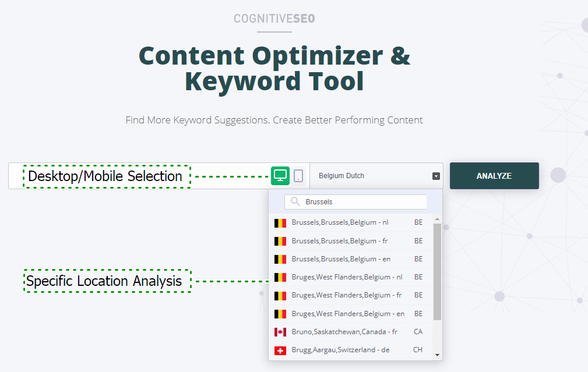This screenshot has height=372, width=588.
Task: Click the ANALYZE button
Action: coord(494,176)
